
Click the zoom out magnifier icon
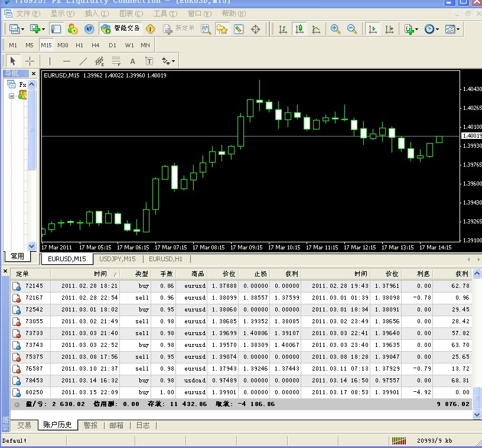click(352, 28)
